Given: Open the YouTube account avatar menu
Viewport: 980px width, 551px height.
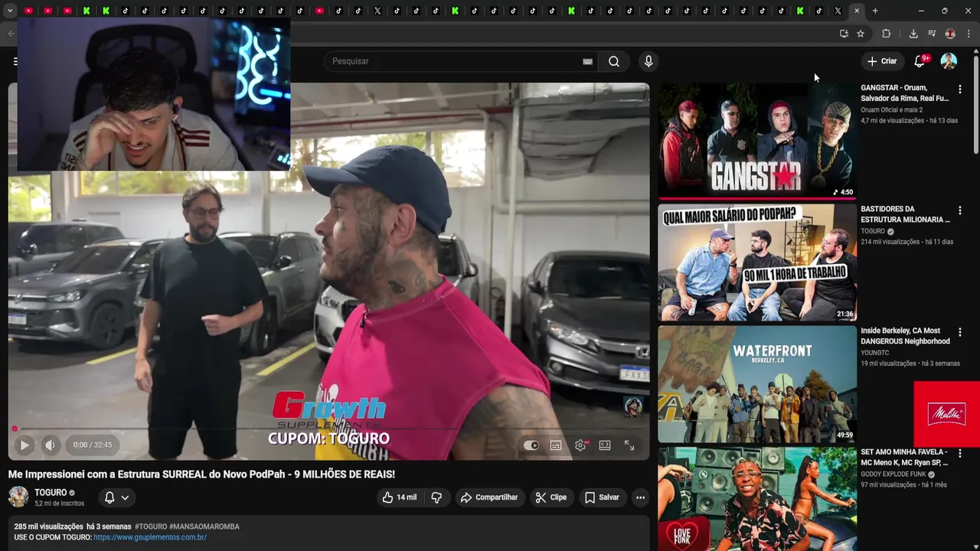Looking at the screenshot, I should (x=949, y=61).
